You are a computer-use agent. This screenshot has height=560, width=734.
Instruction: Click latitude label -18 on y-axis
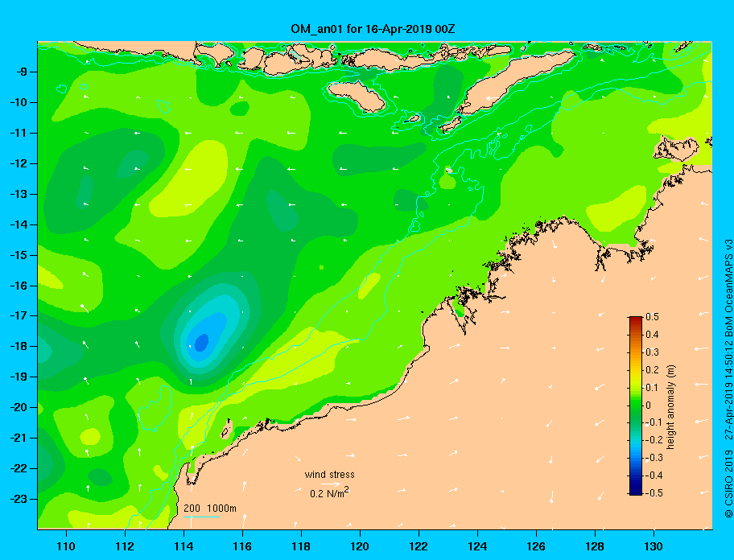pos(18,347)
